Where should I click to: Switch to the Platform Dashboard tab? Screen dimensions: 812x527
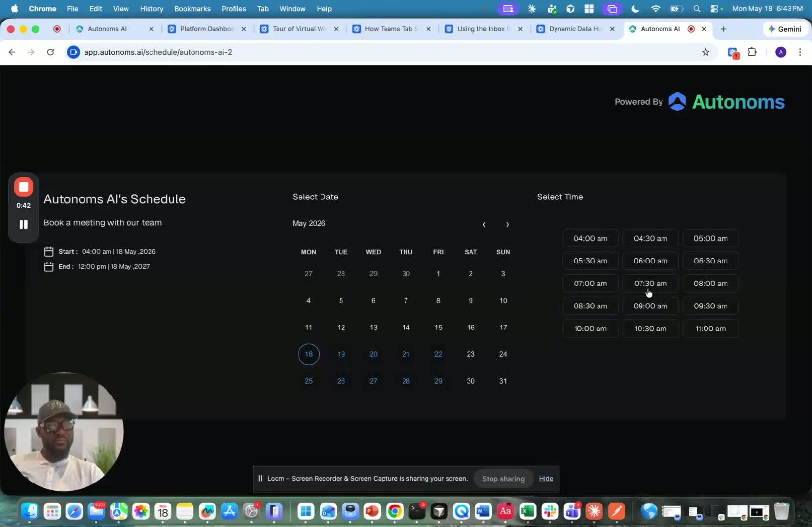(x=207, y=29)
